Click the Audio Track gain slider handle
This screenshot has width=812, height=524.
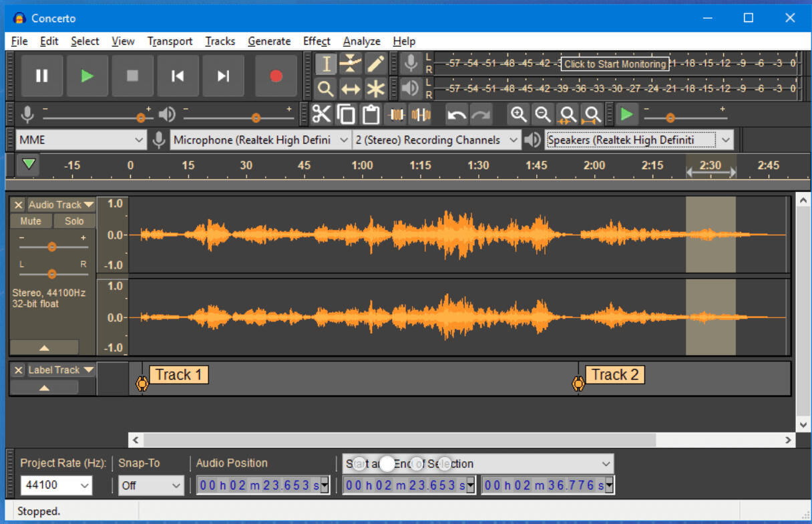[51, 247]
